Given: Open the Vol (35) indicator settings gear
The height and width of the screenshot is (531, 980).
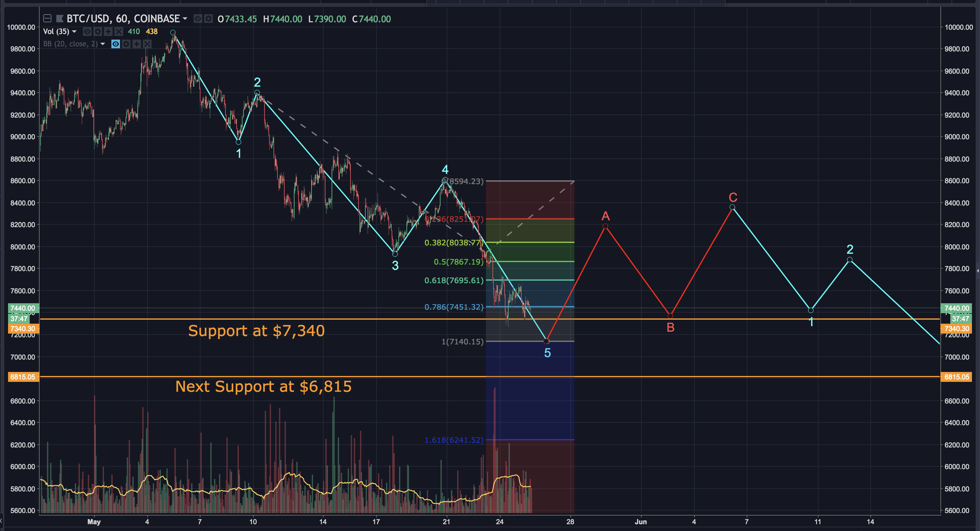Looking at the screenshot, I should tap(98, 32).
